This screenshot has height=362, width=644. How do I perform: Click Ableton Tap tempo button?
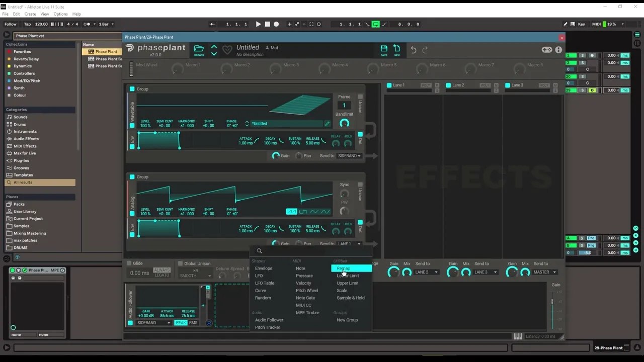pos(27,24)
